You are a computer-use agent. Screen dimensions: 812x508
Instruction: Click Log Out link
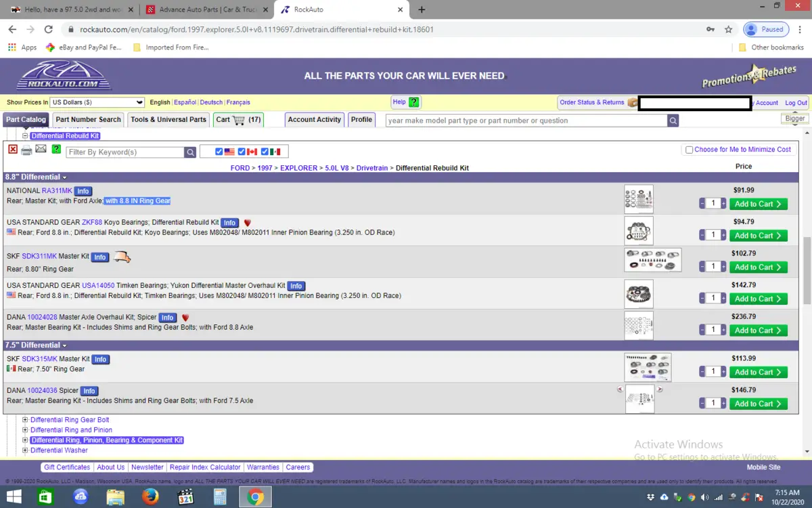[x=796, y=103]
